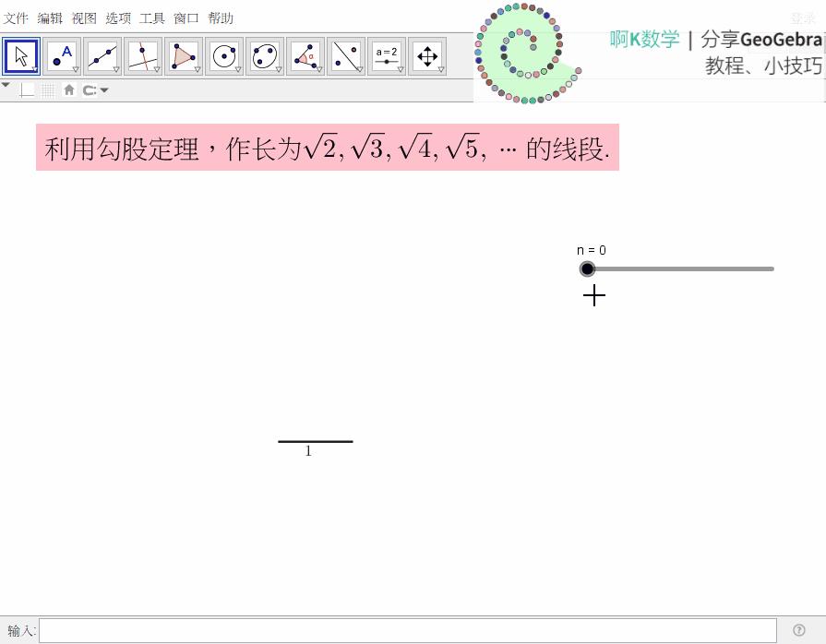The image size is (826, 644).
Task: Choose the Reflection tool
Action: pyautogui.click(x=343, y=55)
